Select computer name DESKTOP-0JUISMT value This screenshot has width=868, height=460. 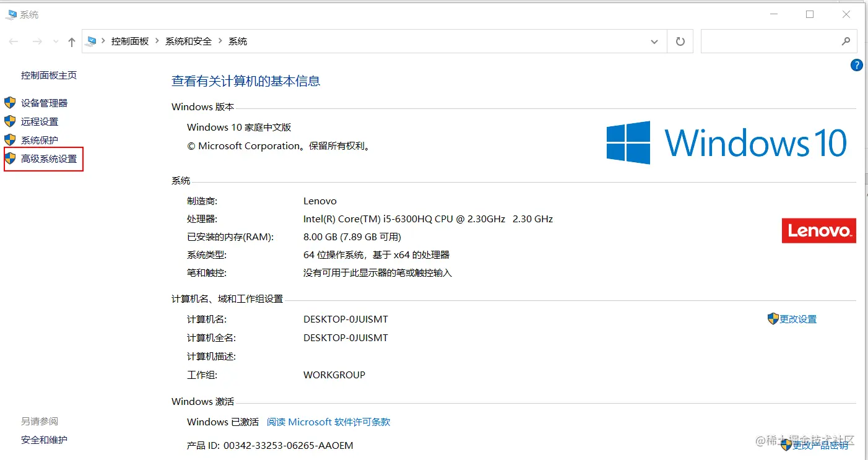(345, 319)
